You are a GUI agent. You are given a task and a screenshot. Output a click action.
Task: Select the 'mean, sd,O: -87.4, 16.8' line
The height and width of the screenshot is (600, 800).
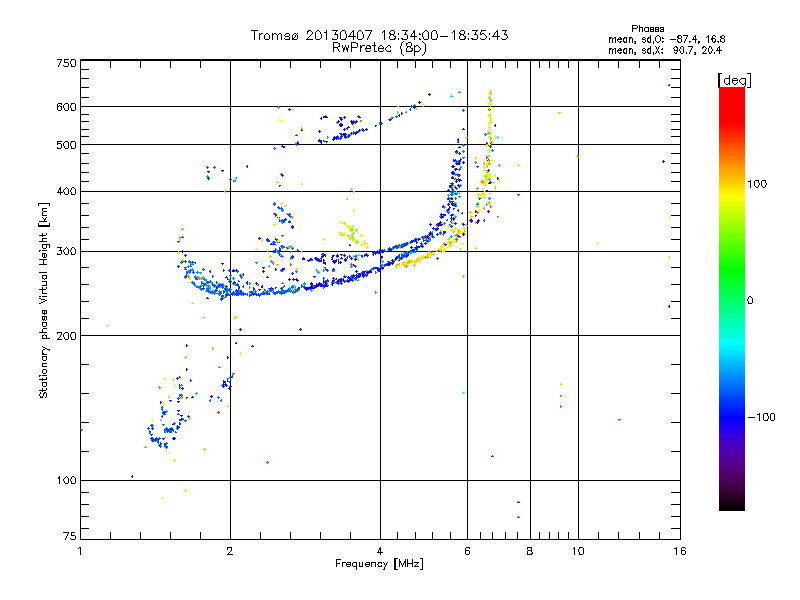666,39
